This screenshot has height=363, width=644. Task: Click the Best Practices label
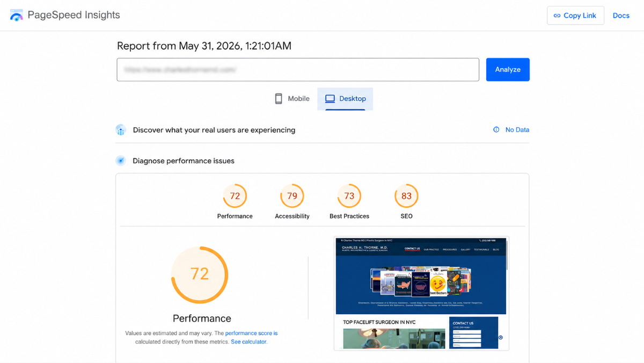[349, 216]
